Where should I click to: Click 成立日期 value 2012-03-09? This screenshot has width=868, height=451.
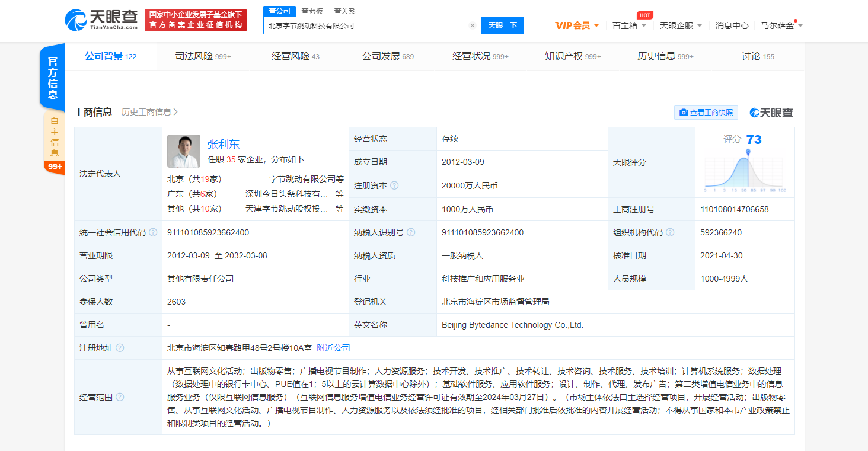[x=463, y=162]
